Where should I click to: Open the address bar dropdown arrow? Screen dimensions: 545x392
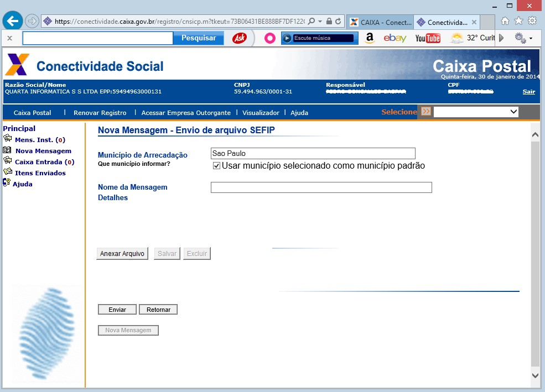click(320, 22)
